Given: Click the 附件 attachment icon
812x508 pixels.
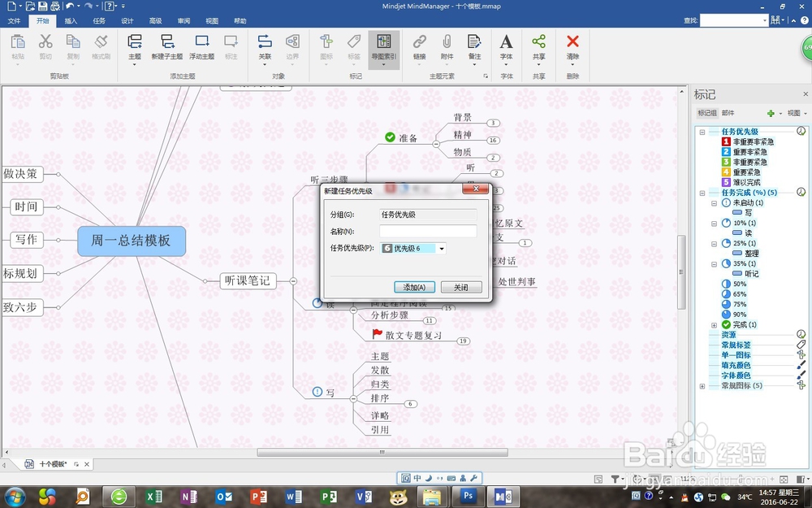Looking at the screenshot, I should point(447,41).
